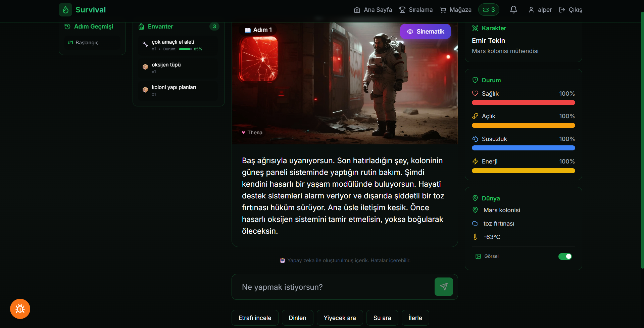Click the Survival flame logo icon

click(x=65, y=10)
